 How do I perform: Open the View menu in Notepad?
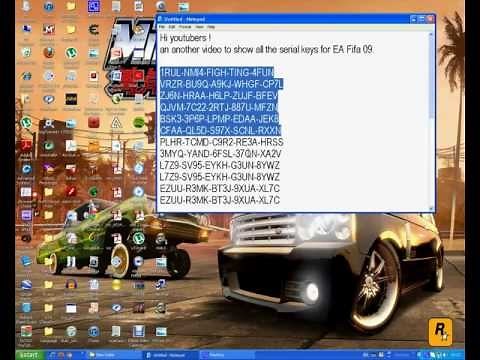tap(199, 27)
